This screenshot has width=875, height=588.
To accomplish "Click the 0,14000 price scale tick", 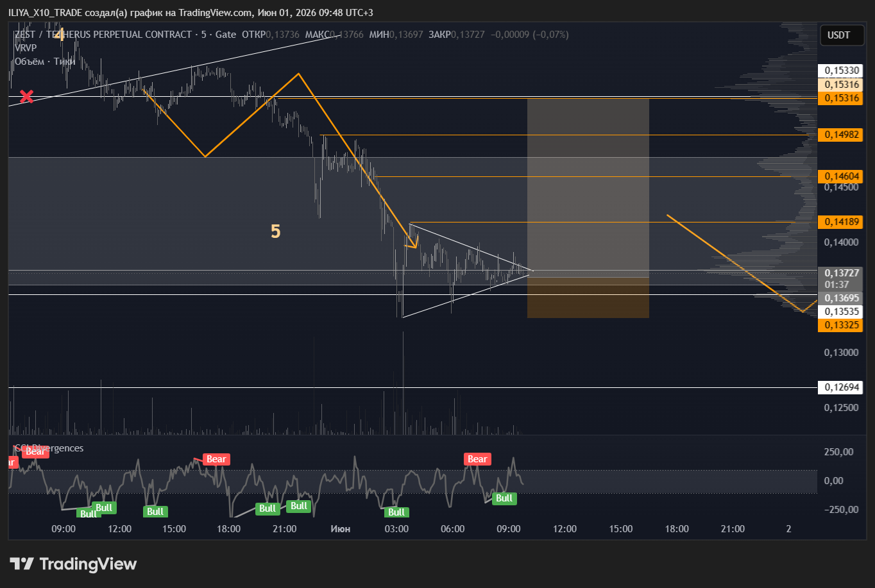I will pyautogui.click(x=840, y=242).
